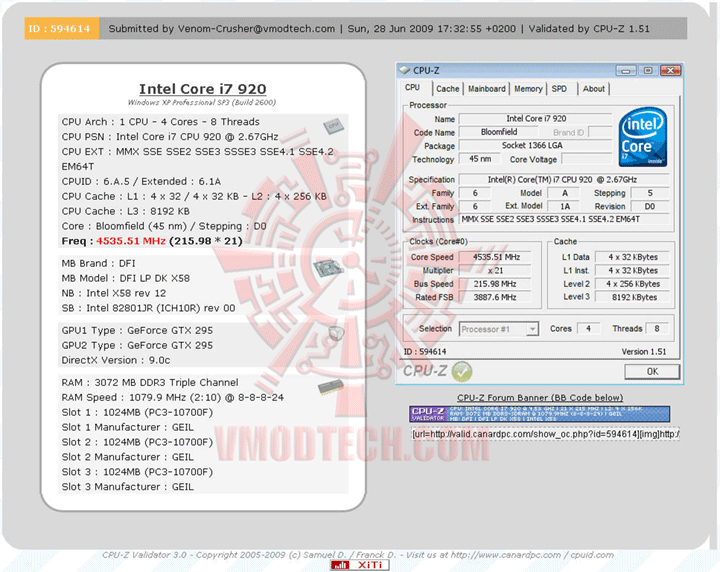This screenshot has width=720, height=572.
Task: Click the Multiplier value x 21
Action: pos(496,270)
